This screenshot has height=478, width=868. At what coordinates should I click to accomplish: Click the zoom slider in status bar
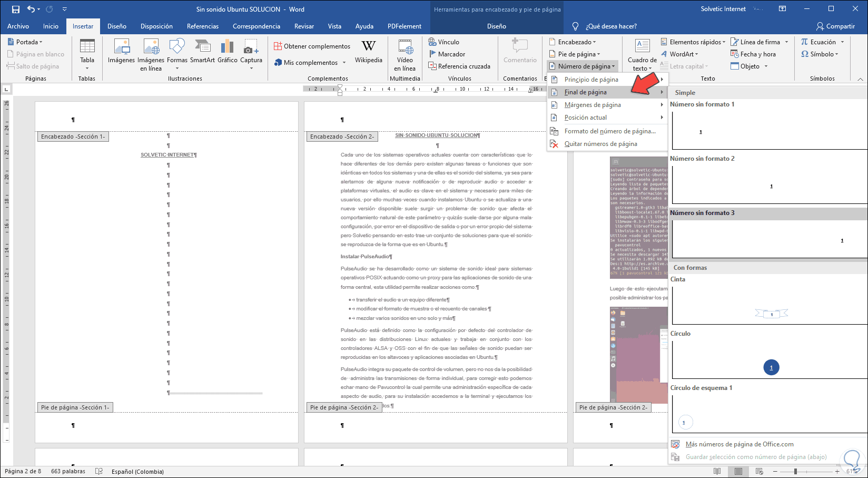pos(796,471)
